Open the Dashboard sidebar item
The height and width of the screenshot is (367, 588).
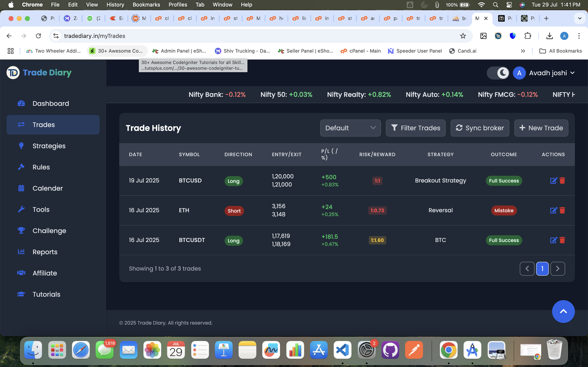[x=51, y=103]
